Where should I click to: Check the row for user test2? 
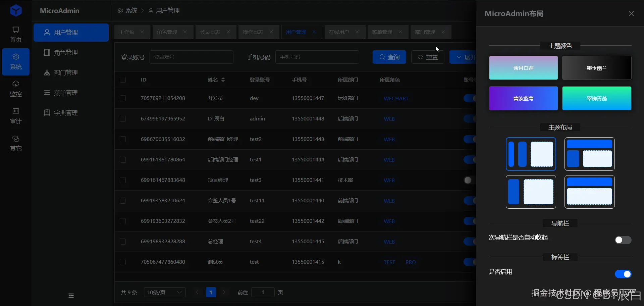coord(123,139)
